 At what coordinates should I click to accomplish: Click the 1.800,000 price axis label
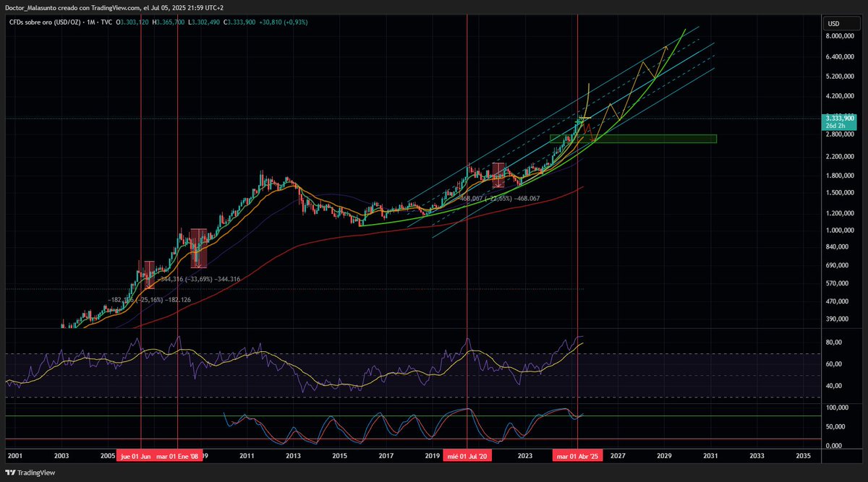click(x=841, y=176)
